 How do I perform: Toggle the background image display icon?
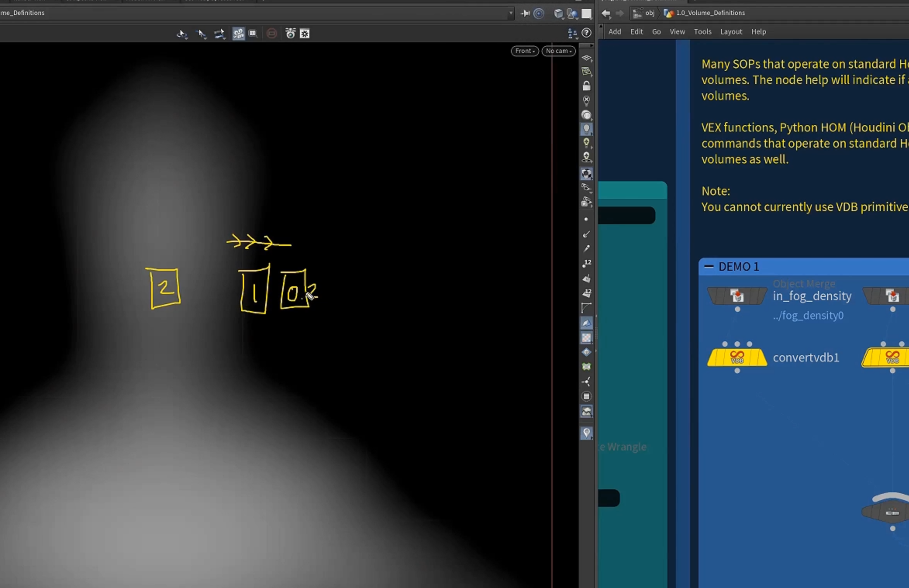click(586, 411)
